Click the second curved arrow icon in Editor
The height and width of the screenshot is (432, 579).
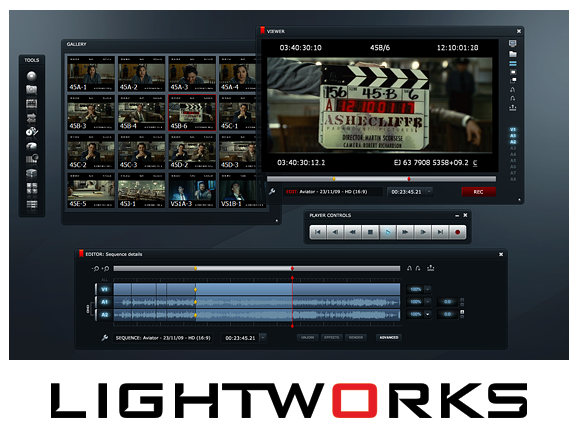pyautogui.click(x=418, y=268)
